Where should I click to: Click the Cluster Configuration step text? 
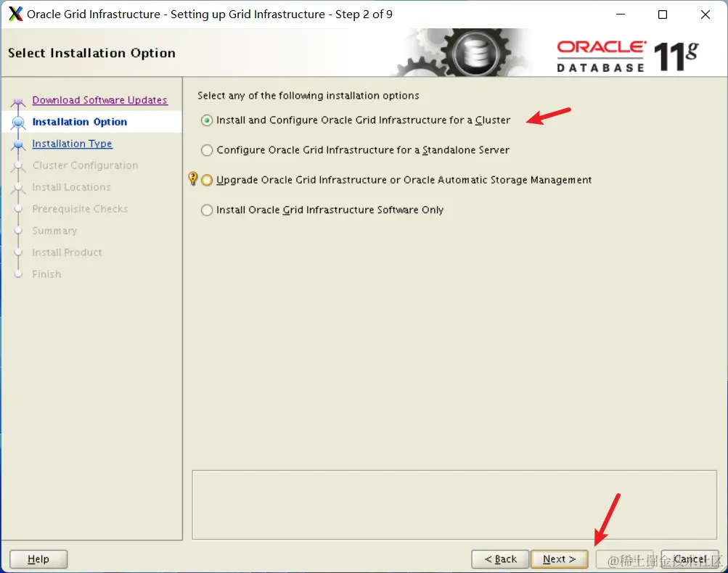tap(85, 165)
